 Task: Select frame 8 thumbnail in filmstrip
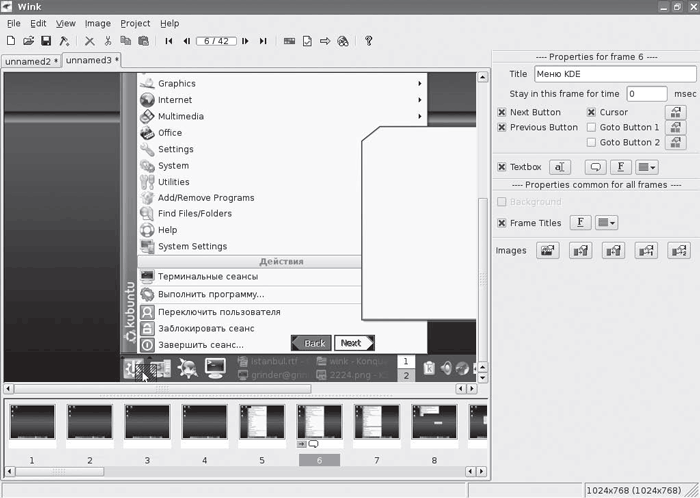pyautogui.click(x=434, y=424)
